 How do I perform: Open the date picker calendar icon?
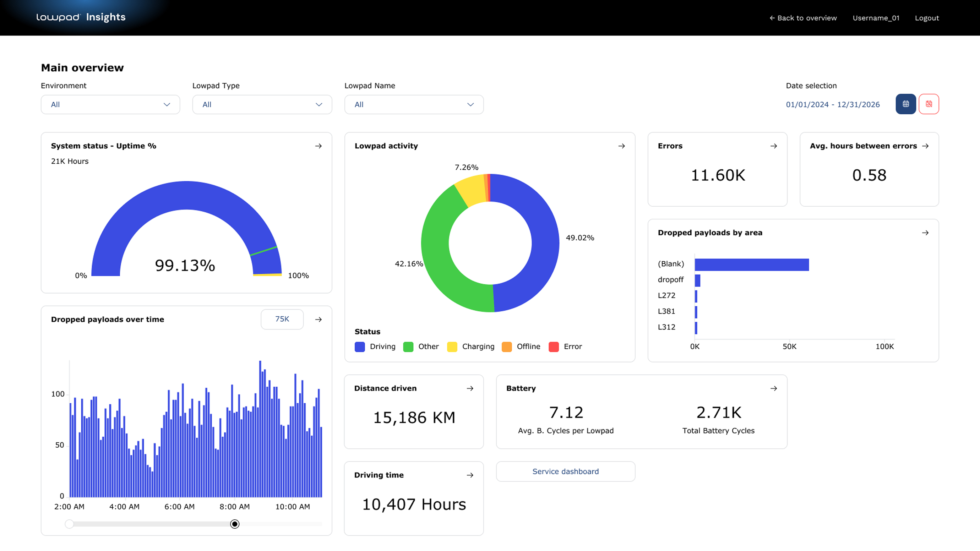[905, 104]
